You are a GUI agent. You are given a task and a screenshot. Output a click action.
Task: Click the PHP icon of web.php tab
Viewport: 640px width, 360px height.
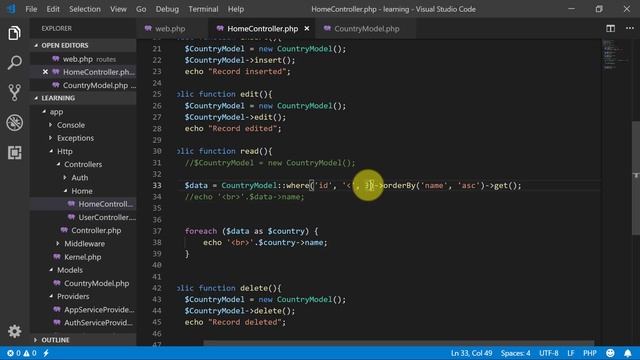[x=148, y=28]
